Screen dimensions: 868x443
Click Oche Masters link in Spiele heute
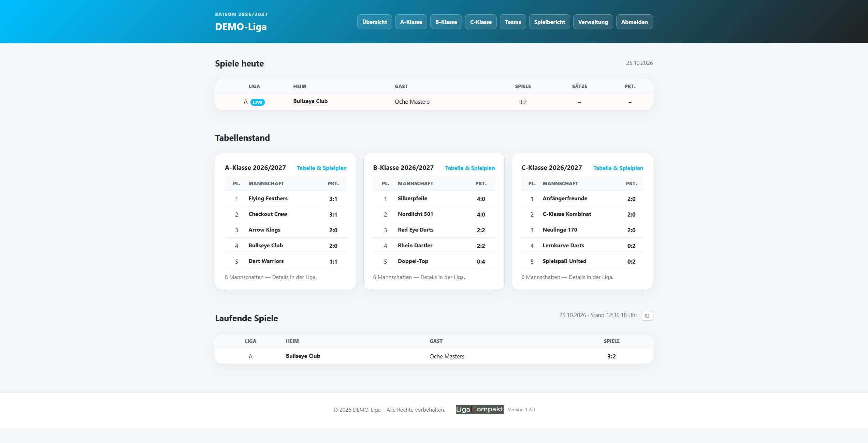(x=412, y=102)
